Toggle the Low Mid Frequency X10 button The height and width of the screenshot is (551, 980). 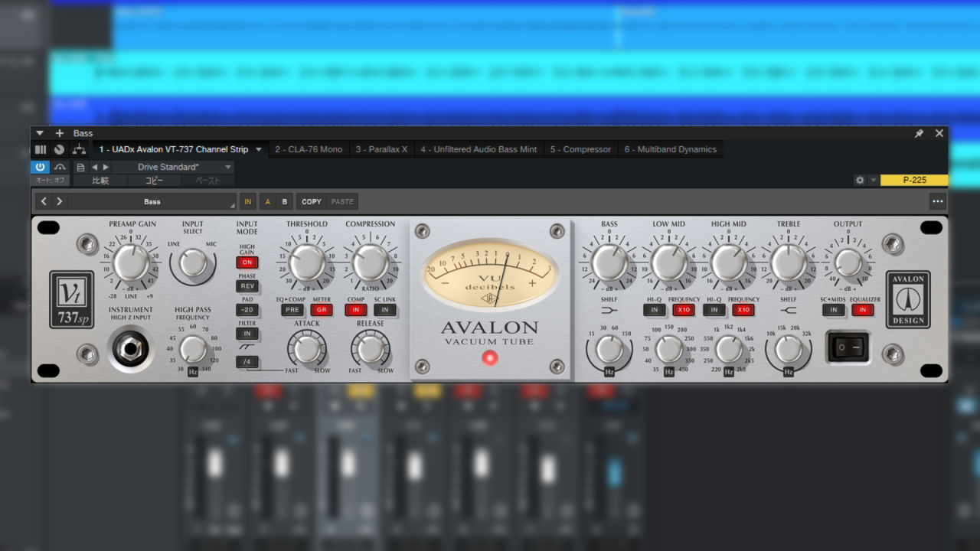683,310
